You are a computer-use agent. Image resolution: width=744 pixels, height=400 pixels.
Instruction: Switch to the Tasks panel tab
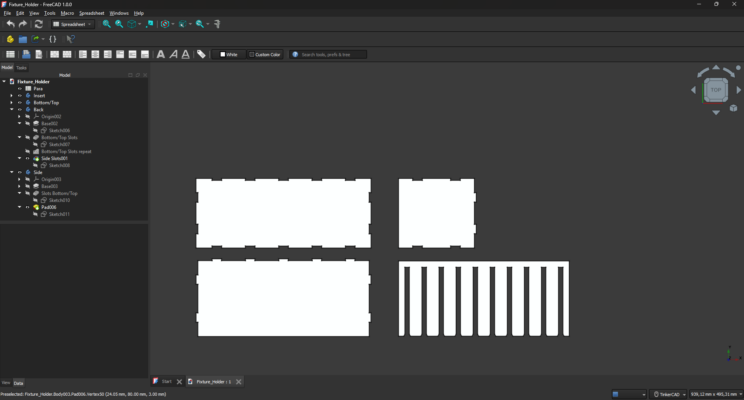coord(21,67)
